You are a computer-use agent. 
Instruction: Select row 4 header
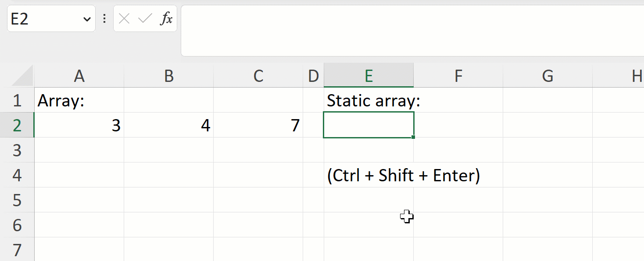point(17,175)
